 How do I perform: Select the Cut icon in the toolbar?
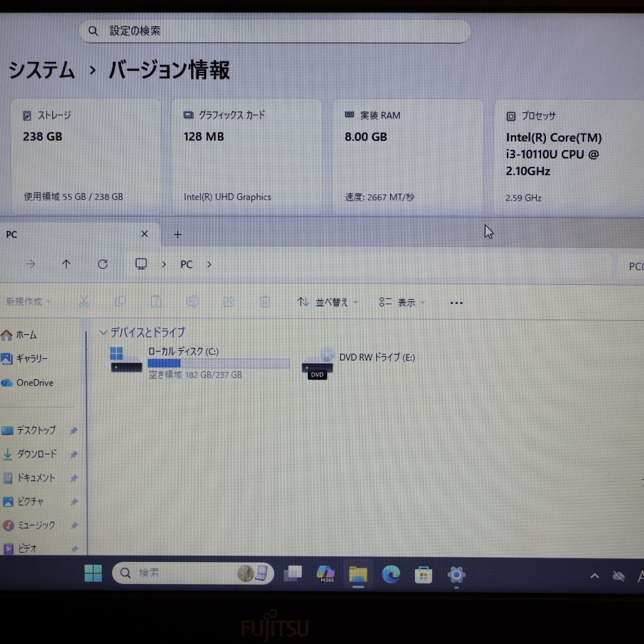click(85, 302)
